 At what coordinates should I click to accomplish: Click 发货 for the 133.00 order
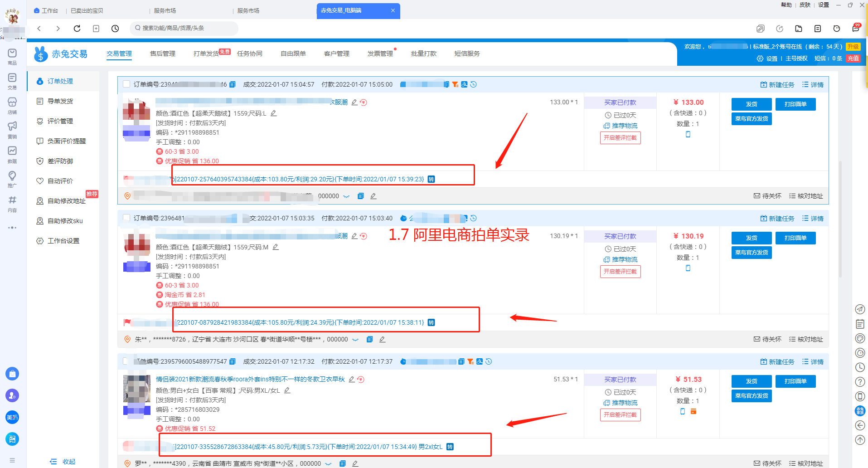click(752, 104)
